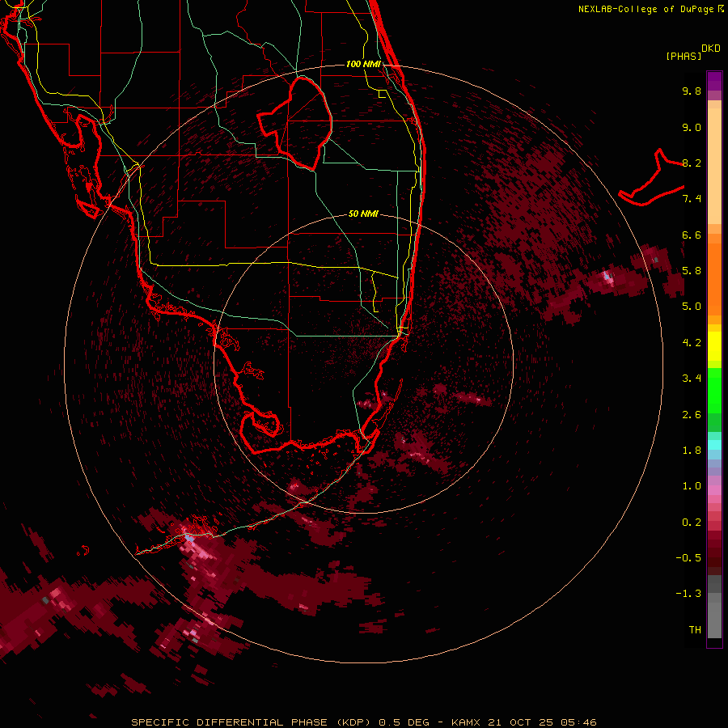Click the 3.4 value on the color scale

[692, 379]
